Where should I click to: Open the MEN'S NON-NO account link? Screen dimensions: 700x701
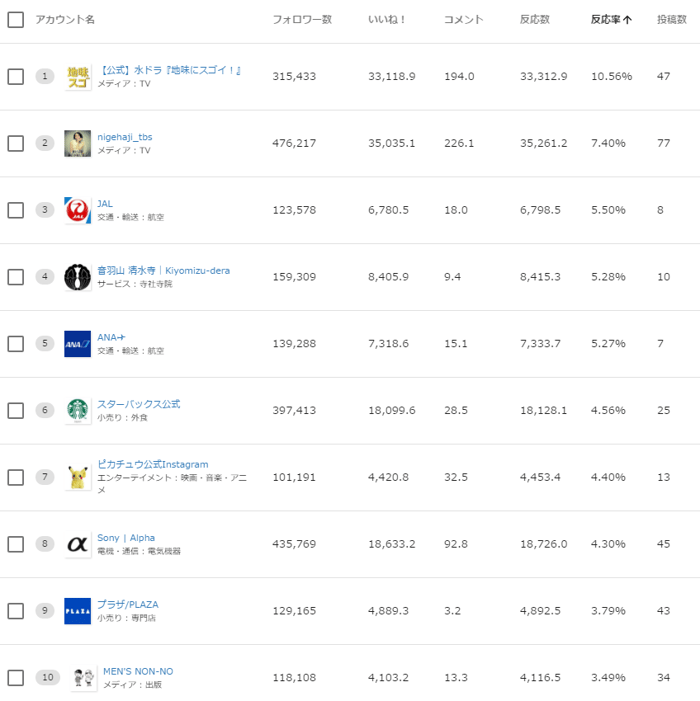tap(138, 671)
